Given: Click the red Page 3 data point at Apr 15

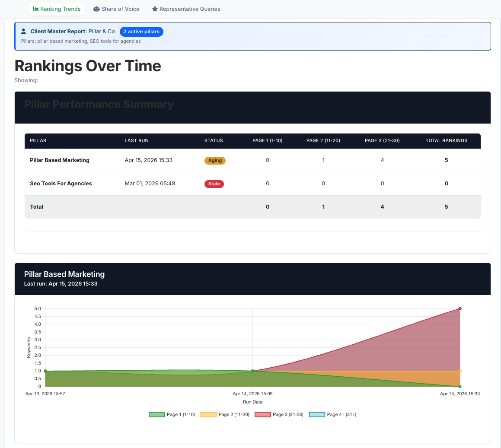Looking at the screenshot, I should coord(460,309).
